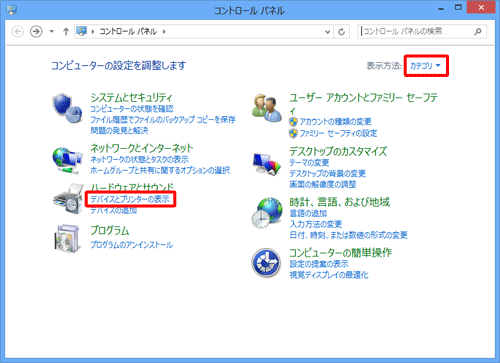Minimize the Control Panel window

[x=441, y=9]
